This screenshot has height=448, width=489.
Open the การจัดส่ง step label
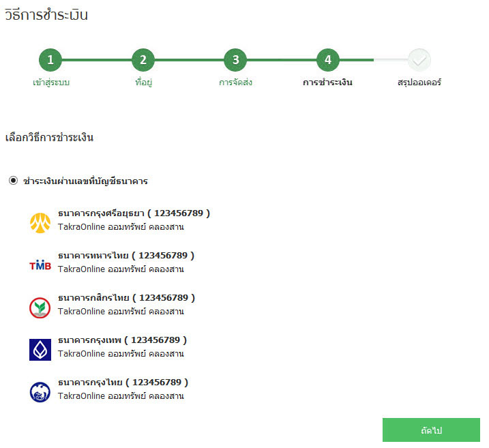(x=235, y=83)
